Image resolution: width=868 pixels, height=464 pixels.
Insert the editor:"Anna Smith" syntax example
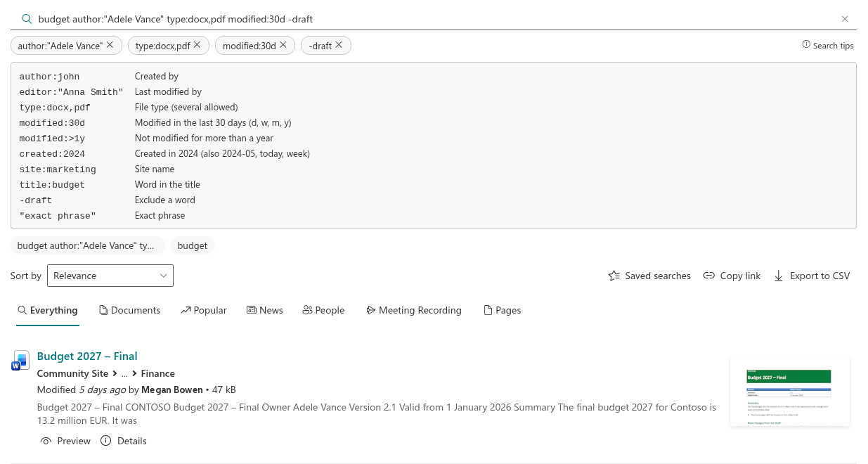coord(71,92)
